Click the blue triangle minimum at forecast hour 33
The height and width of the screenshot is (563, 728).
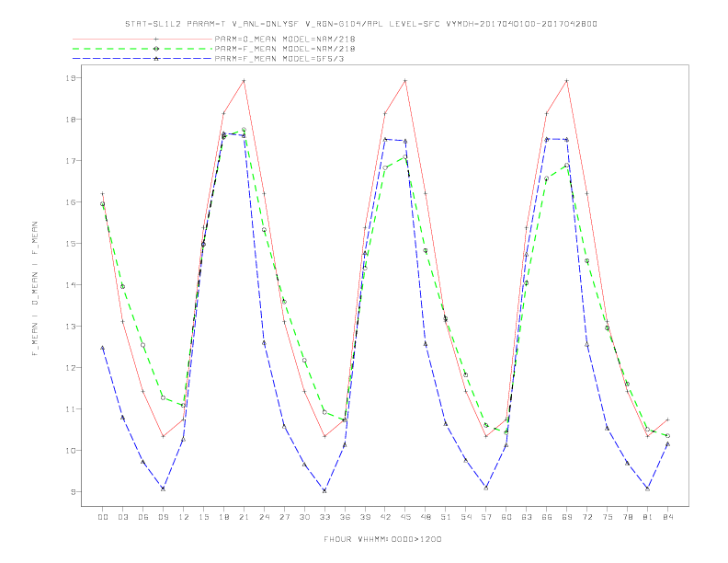324,490
